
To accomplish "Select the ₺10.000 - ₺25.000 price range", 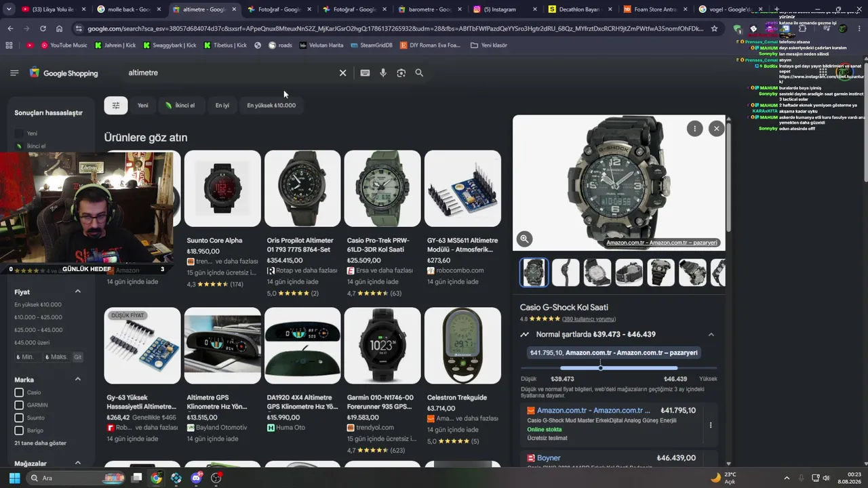I will pyautogui.click(x=38, y=317).
